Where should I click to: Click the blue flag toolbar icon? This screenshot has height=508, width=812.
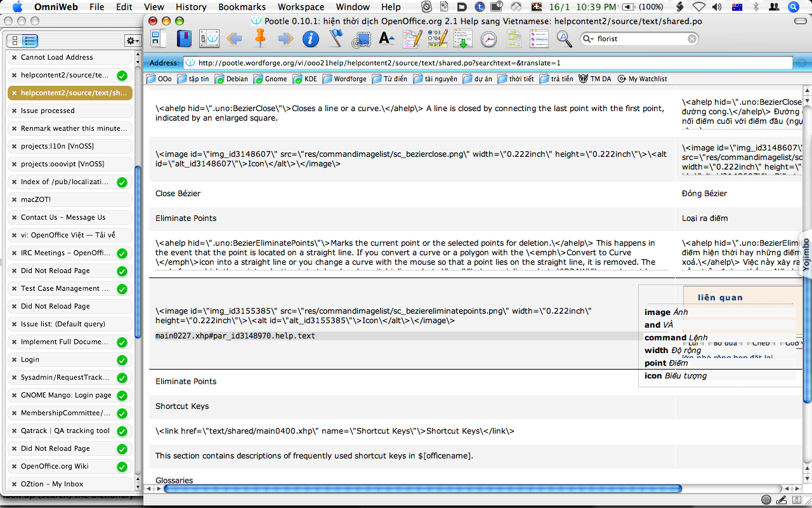click(x=336, y=39)
